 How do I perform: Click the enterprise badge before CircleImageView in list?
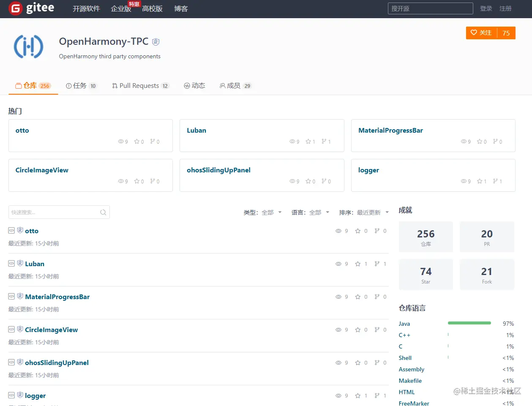point(20,329)
